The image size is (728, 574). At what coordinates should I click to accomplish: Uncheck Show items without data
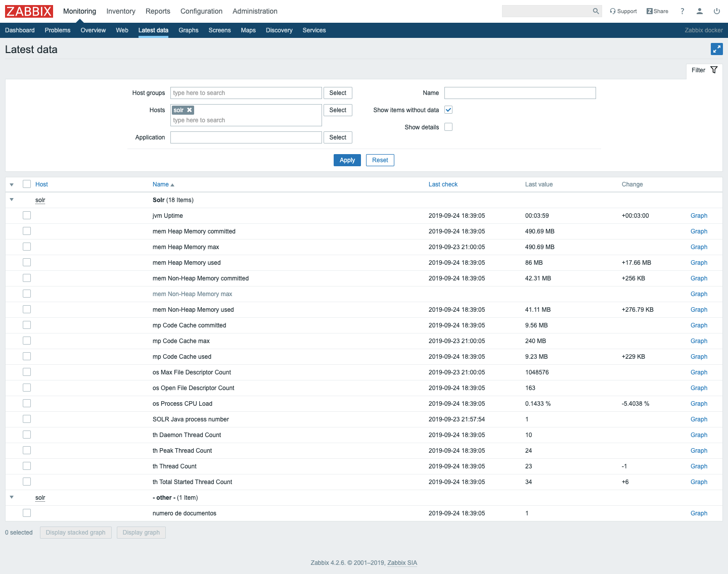click(448, 110)
